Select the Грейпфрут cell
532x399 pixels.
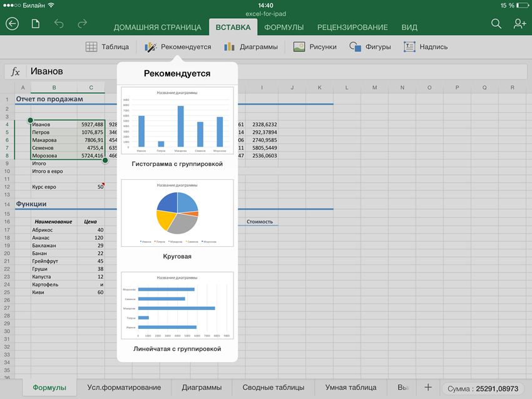click(54, 261)
